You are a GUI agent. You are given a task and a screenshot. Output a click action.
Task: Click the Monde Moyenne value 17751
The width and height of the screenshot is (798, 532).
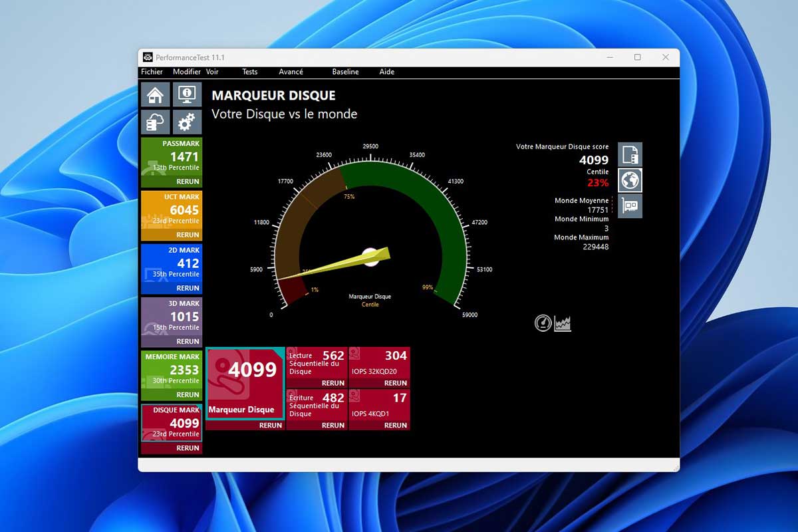[x=598, y=210]
